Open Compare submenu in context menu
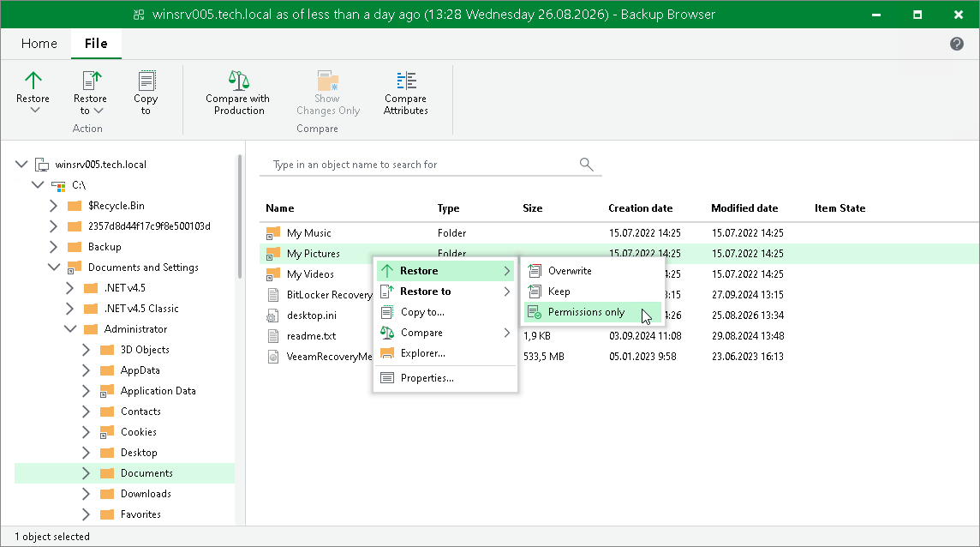 tap(445, 333)
